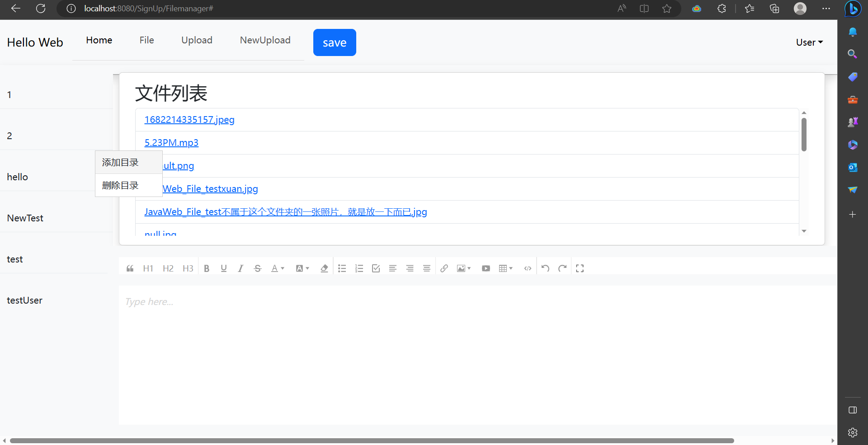Clear formatting with the eraser icon
The image size is (868, 445).
click(x=324, y=268)
